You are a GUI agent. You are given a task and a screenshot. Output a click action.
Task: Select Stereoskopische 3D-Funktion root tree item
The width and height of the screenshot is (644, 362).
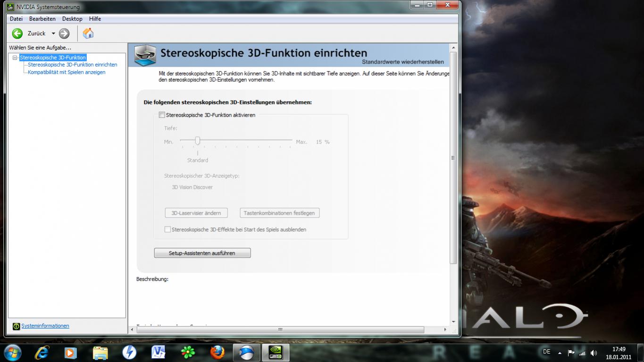(53, 58)
